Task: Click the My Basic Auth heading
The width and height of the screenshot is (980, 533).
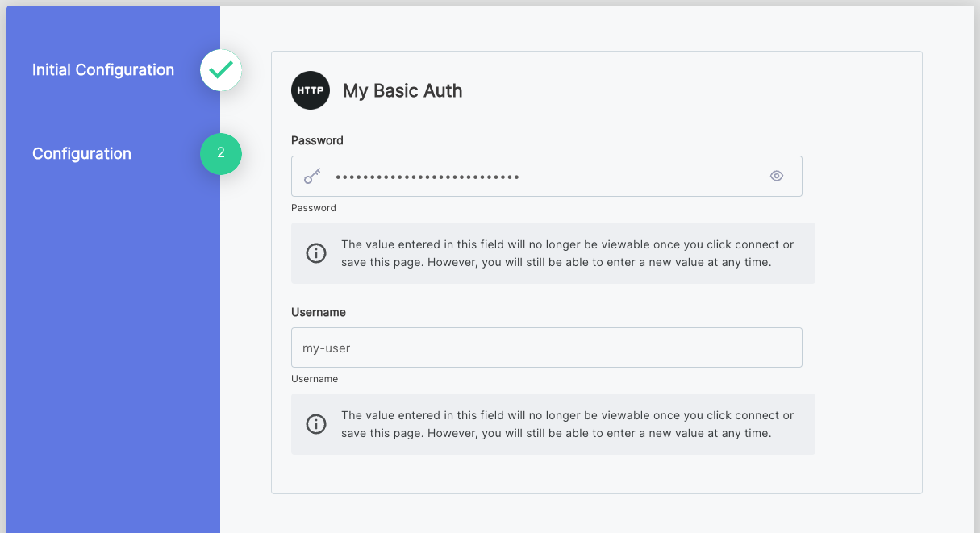Action: [x=402, y=90]
